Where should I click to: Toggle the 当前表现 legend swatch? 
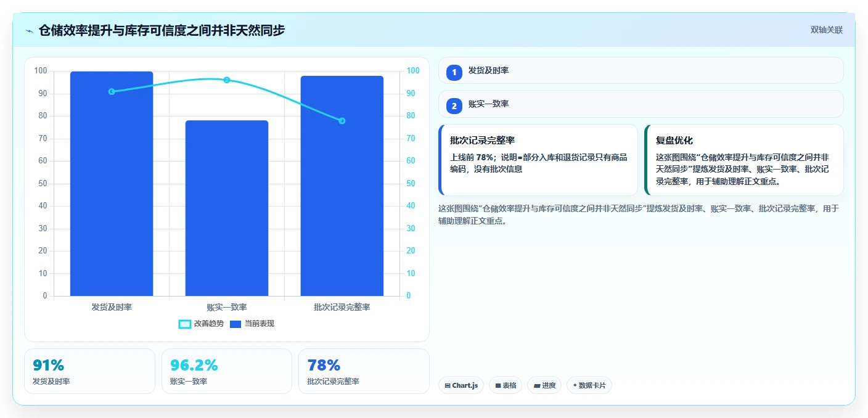(x=235, y=324)
